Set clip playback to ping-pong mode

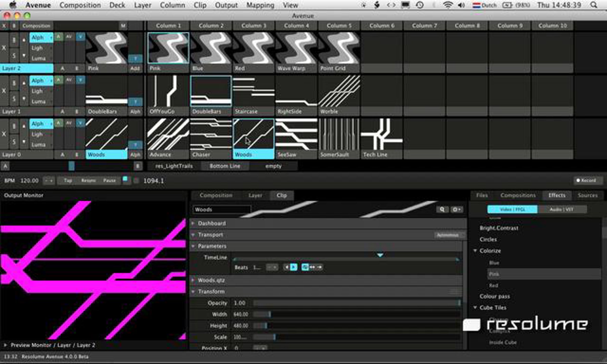pos(313,267)
